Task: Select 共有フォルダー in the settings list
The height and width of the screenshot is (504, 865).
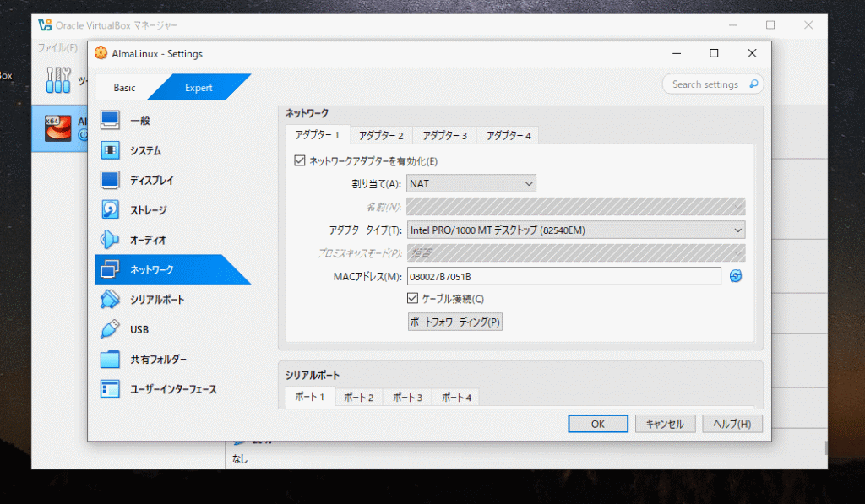Action: tap(158, 360)
